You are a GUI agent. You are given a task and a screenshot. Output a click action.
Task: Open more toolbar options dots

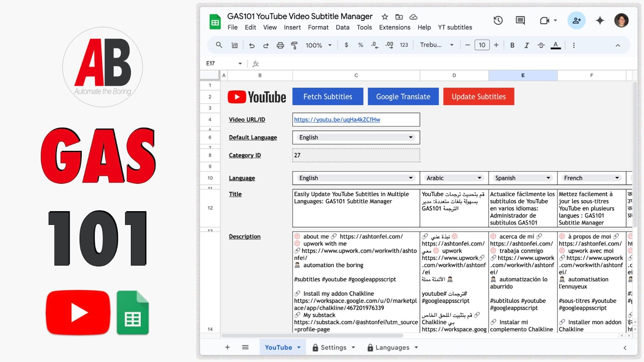point(574,45)
